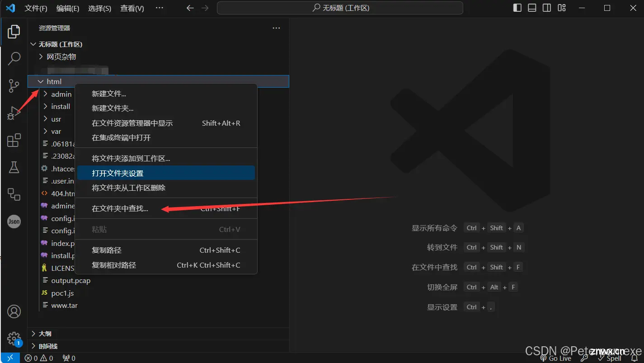Toggle bottom panel layout icon

pyautogui.click(x=532, y=8)
